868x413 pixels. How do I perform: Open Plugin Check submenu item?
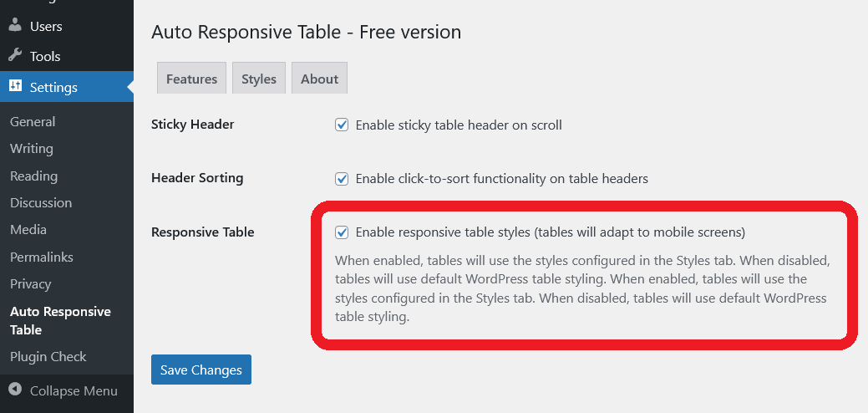click(48, 356)
